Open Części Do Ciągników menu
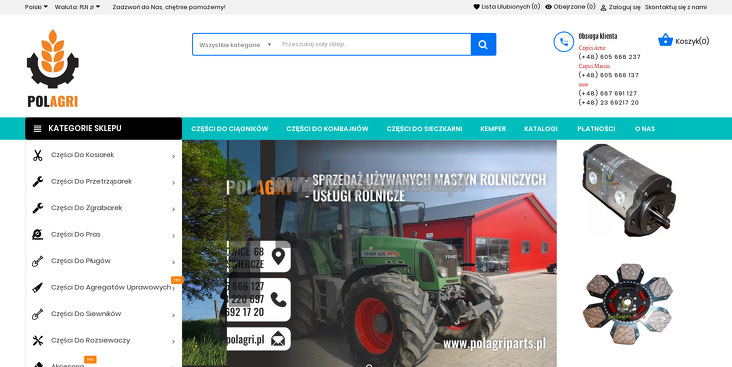732x367 pixels. point(230,129)
